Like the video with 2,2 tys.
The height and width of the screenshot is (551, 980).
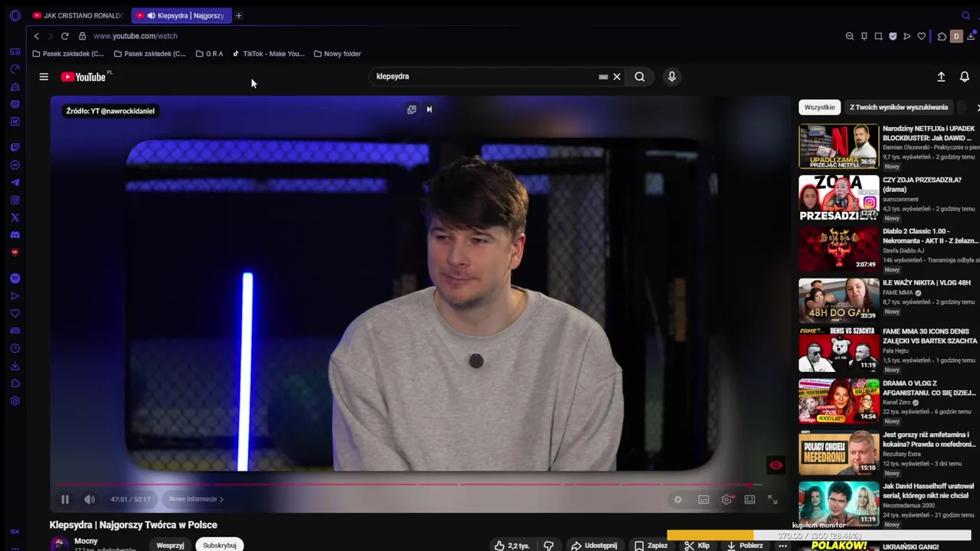pos(512,546)
